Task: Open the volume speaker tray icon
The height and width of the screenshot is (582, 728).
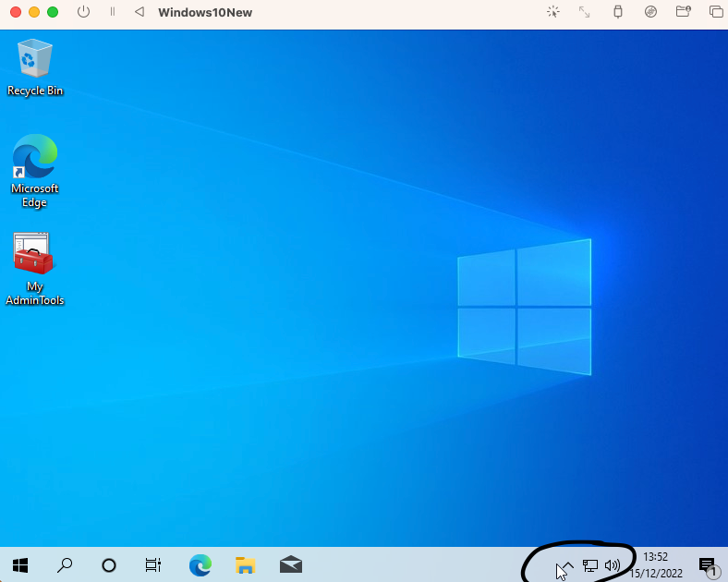Action: [x=613, y=565]
